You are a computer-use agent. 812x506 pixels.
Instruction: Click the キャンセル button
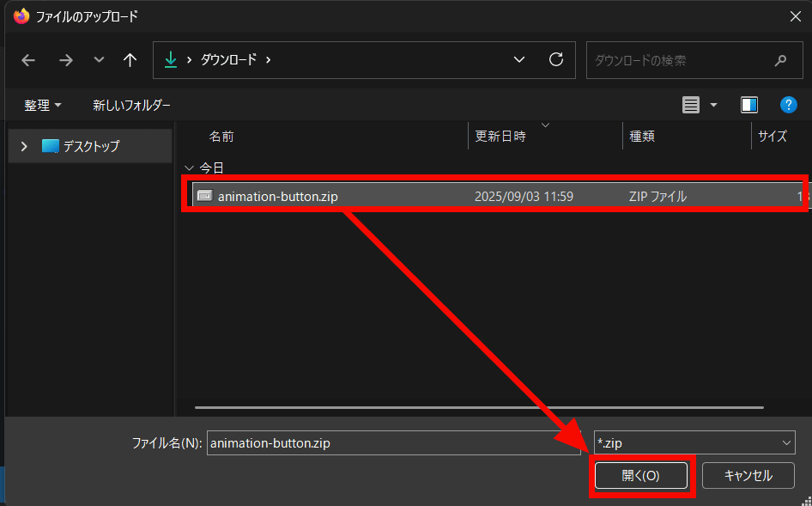tap(748, 475)
